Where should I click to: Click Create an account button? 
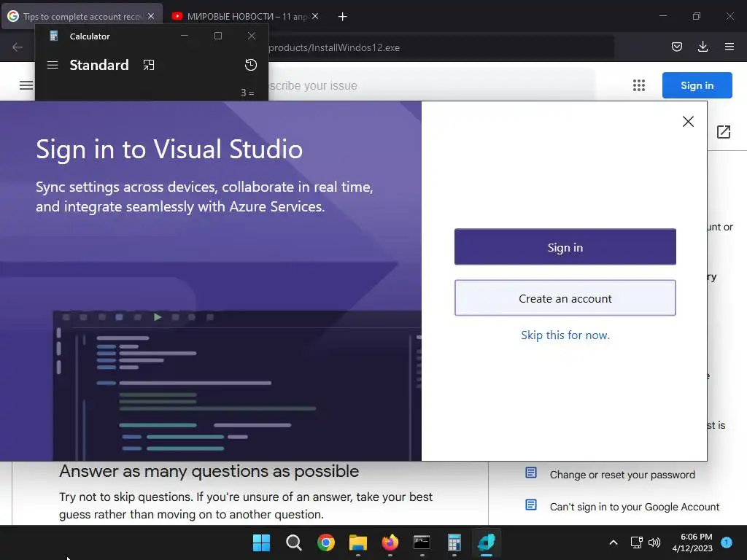point(565,298)
